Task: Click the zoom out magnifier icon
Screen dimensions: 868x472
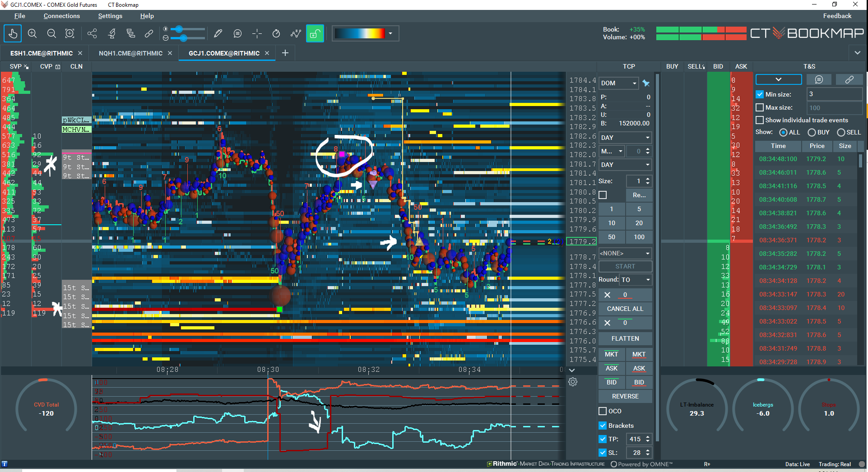Action: click(x=51, y=33)
